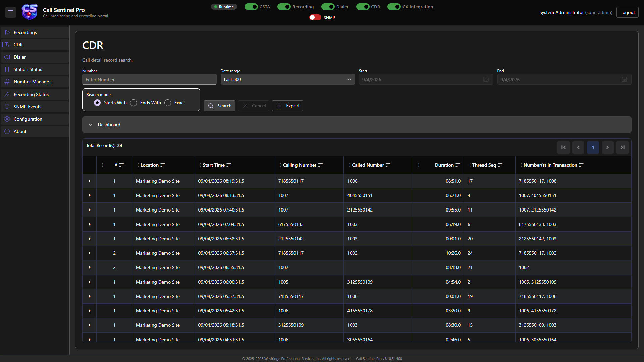Expand the row starting 09/04/2026 08:19:31.5
This screenshot has width=644, height=362.
pyautogui.click(x=90, y=181)
